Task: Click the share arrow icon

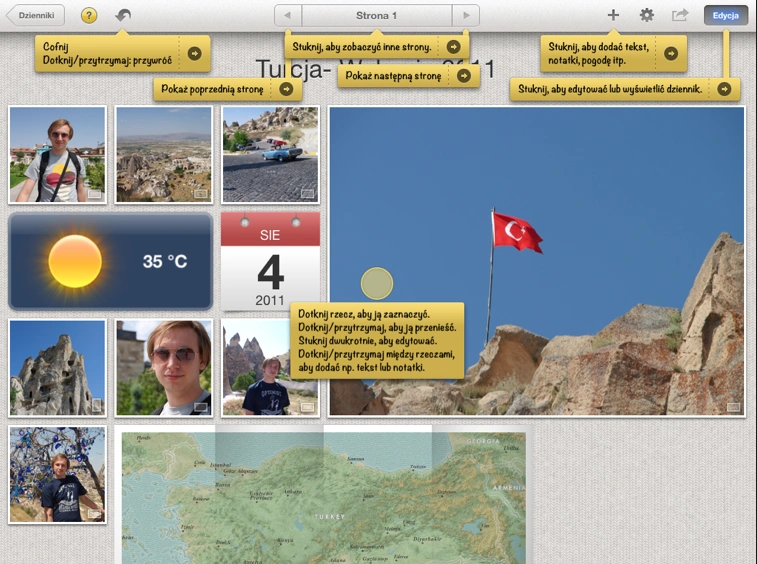Action: pos(680,15)
